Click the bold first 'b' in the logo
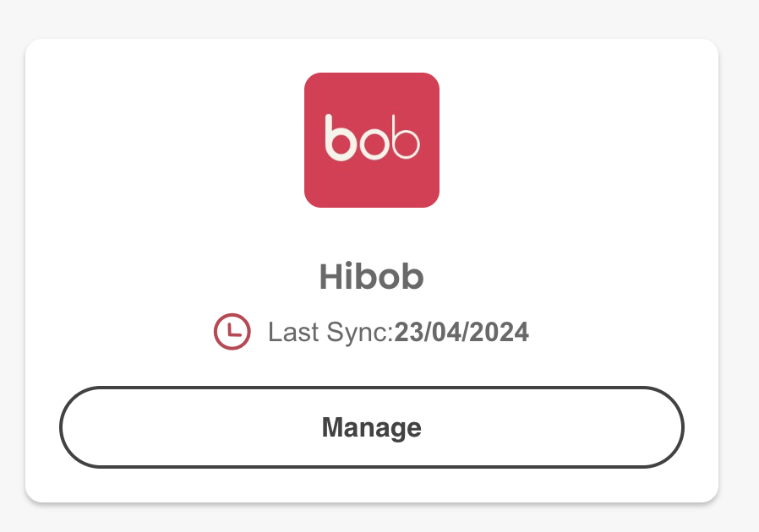 (x=341, y=138)
